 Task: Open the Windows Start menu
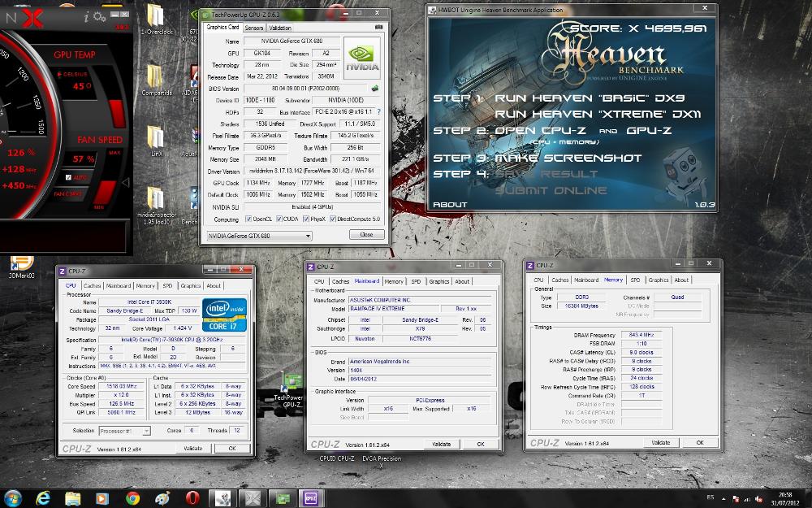(12, 499)
